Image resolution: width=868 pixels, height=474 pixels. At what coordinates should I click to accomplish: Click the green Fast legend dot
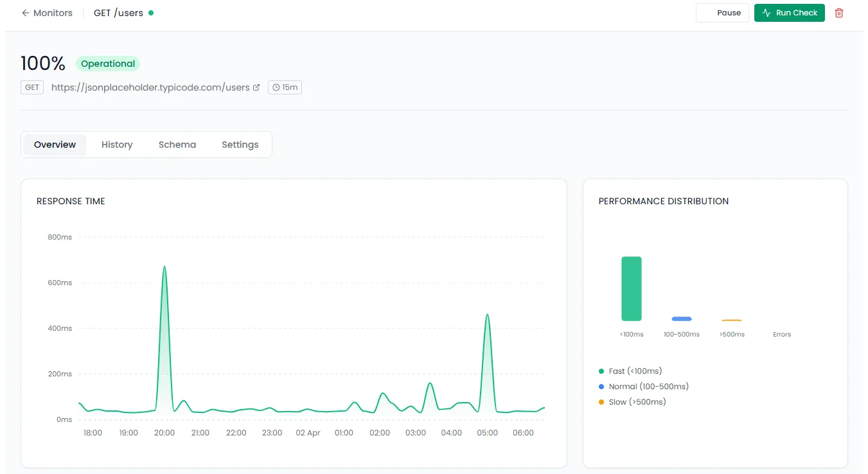pyautogui.click(x=601, y=371)
